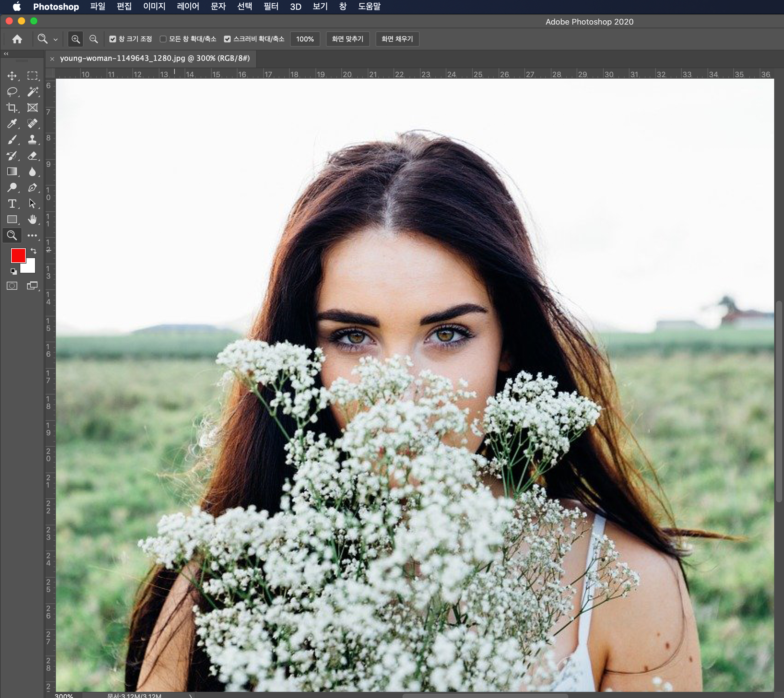Enable the 모든 창 확대/축소 checkbox
This screenshot has width=784, height=698.
163,39
